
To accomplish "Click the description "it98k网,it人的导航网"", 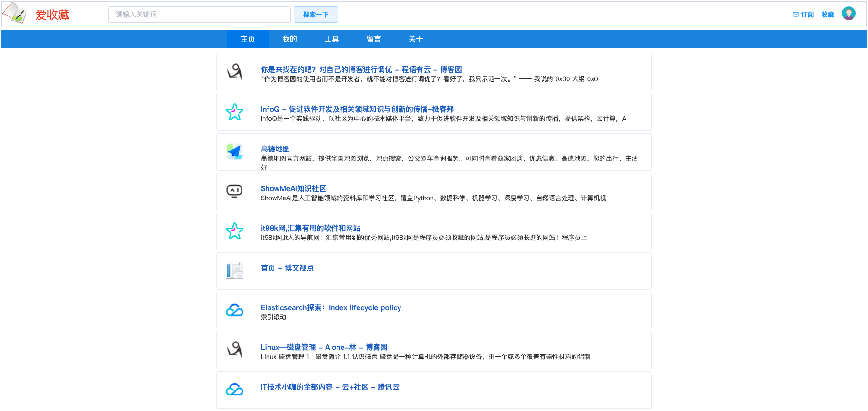I will 424,238.
